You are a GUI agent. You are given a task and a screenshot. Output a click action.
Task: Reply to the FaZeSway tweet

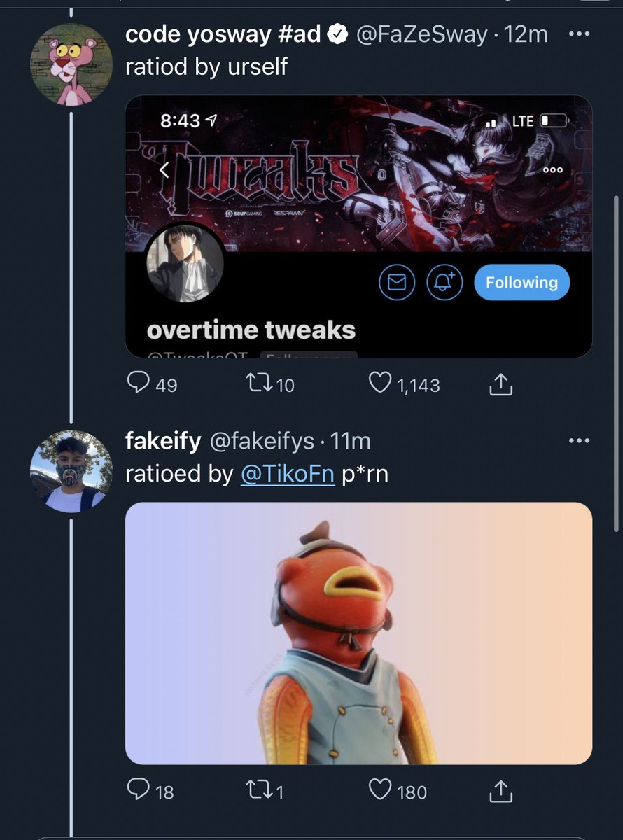pos(139,383)
